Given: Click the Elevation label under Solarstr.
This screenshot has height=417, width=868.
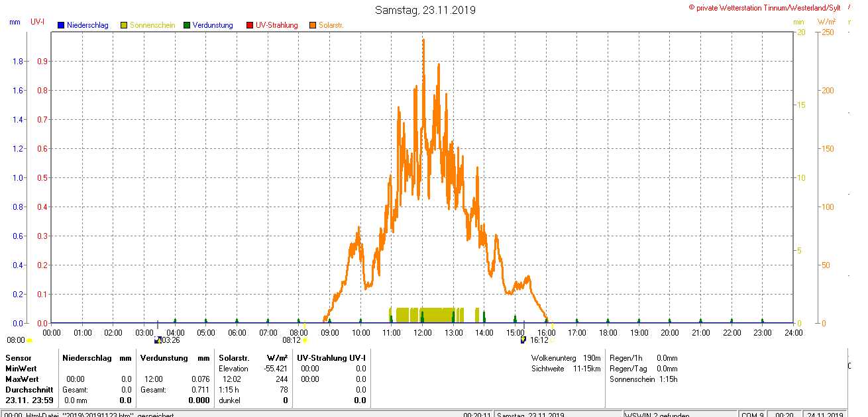Looking at the screenshot, I should tap(233, 369).
